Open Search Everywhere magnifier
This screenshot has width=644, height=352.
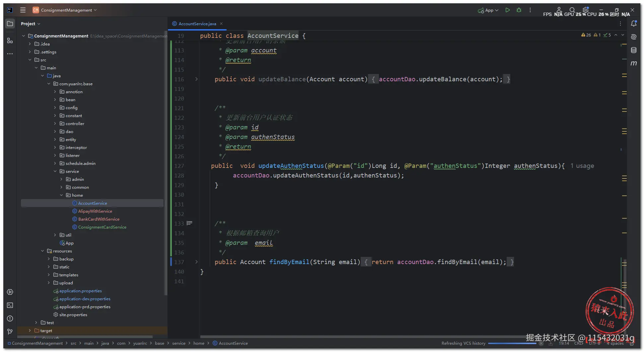[x=572, y=10]
